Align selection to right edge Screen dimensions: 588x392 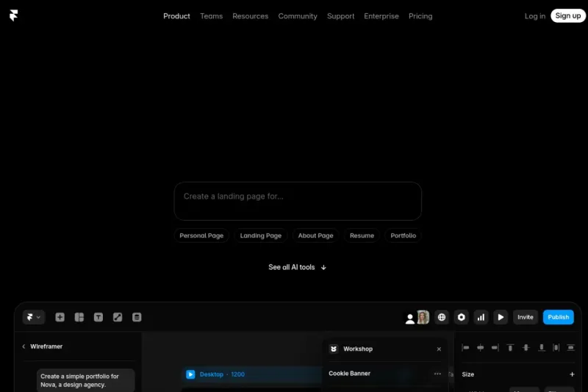(x=495, y=348)
